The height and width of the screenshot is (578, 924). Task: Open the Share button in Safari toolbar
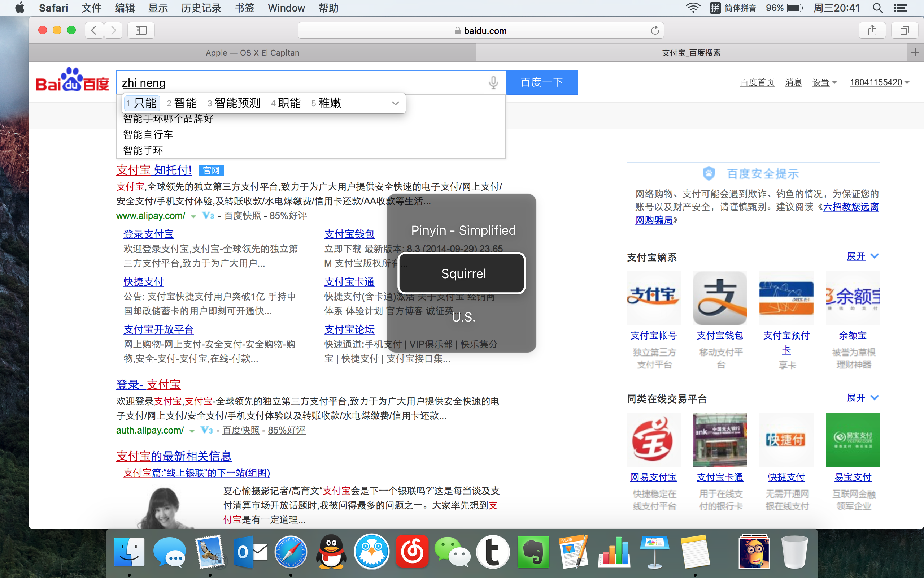point(872,30)
